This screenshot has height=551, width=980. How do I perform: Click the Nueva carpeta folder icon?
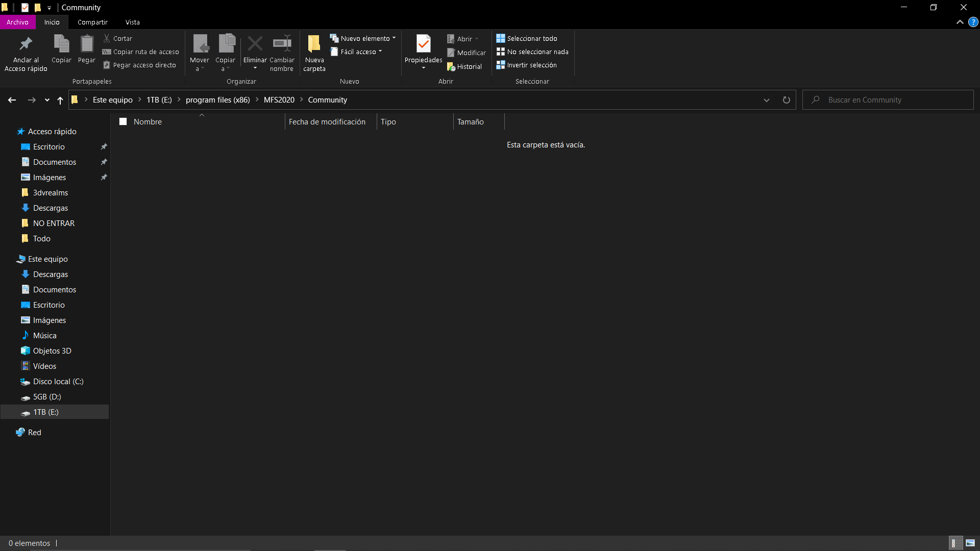click(x=314, y=44)
